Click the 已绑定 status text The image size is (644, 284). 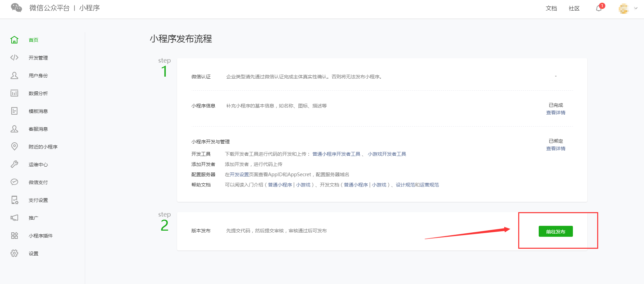(x=556, y=141)
